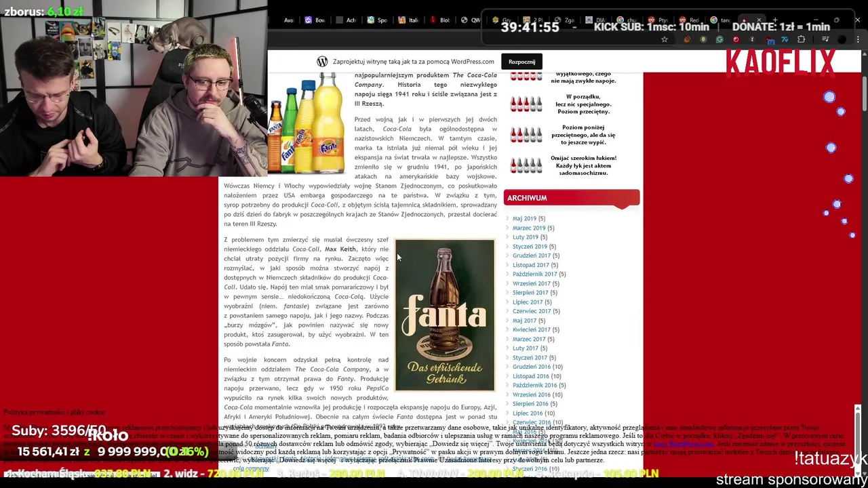Click the bottle rating icons beside 'W porządku'

click(x=526, y=104)
